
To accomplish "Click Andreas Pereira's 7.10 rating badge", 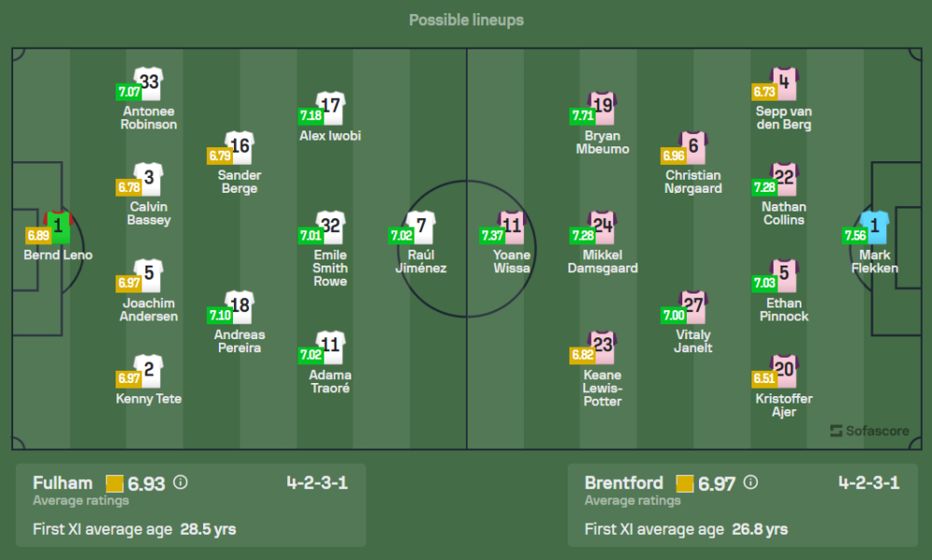I will 220,315.
